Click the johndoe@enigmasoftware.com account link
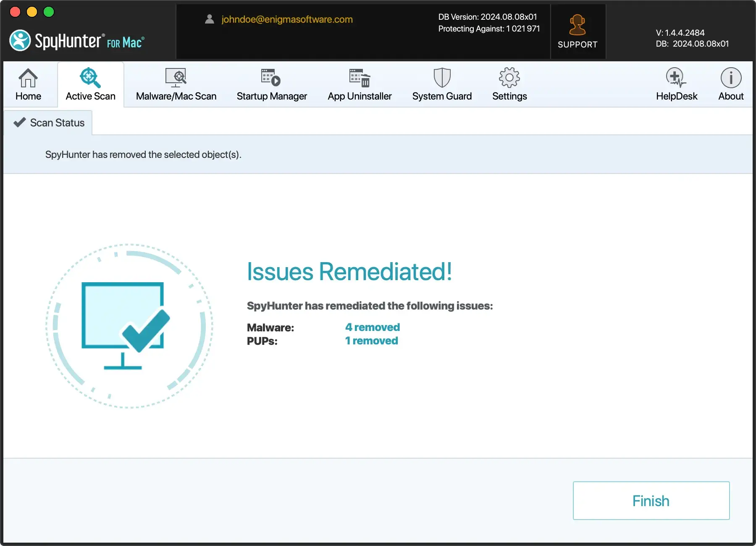The width and height of the screenshot is (756, 546). point(287,19)
